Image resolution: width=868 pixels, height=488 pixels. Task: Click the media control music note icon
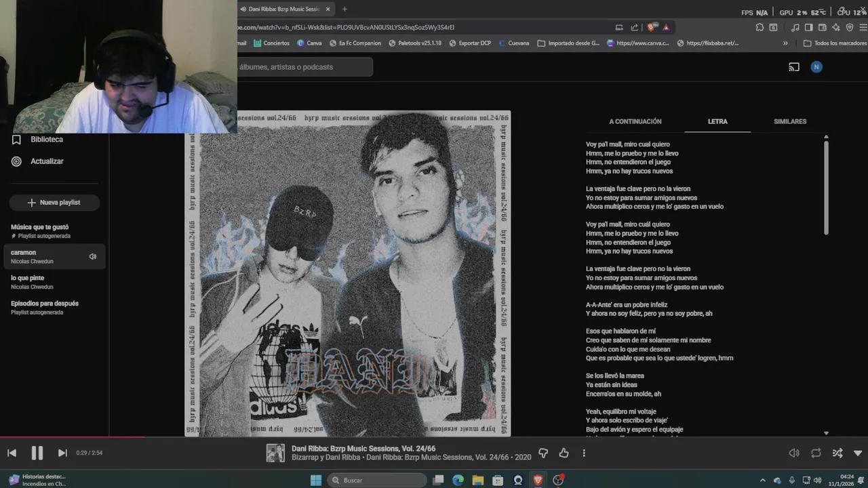(795, 28)
